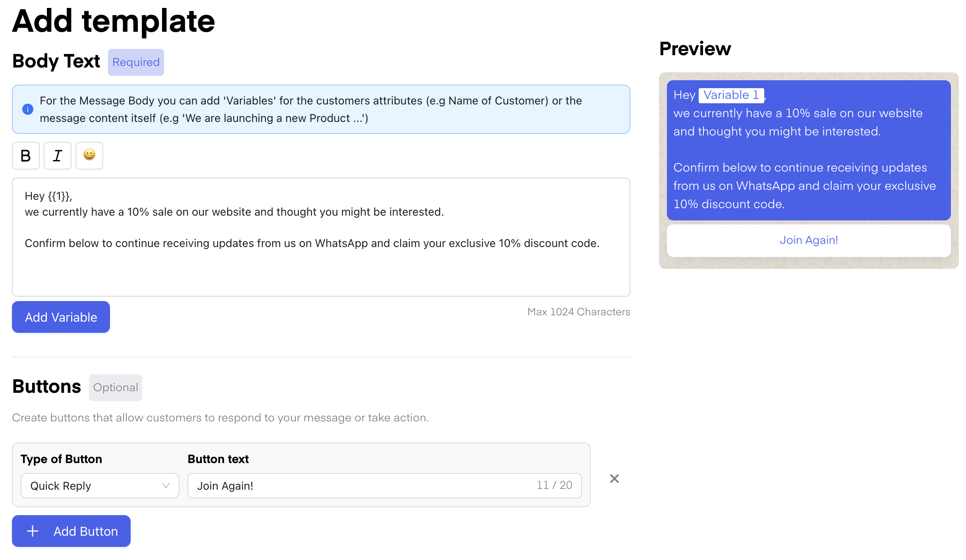This screenshot has width=966, height=560.
Task: Open the emoji picker
Action: [89, 156]
